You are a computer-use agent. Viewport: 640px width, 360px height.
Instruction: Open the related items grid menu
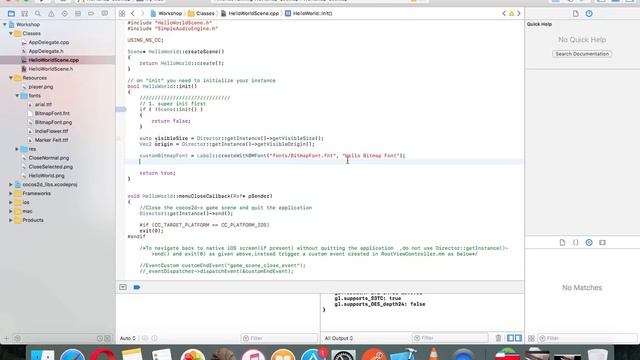[122, 13]
